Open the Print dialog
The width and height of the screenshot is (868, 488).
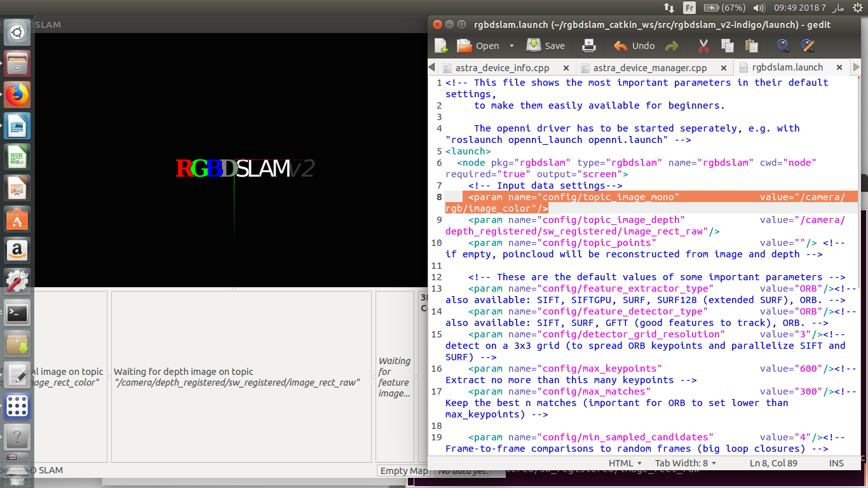[x=588, y=45]
